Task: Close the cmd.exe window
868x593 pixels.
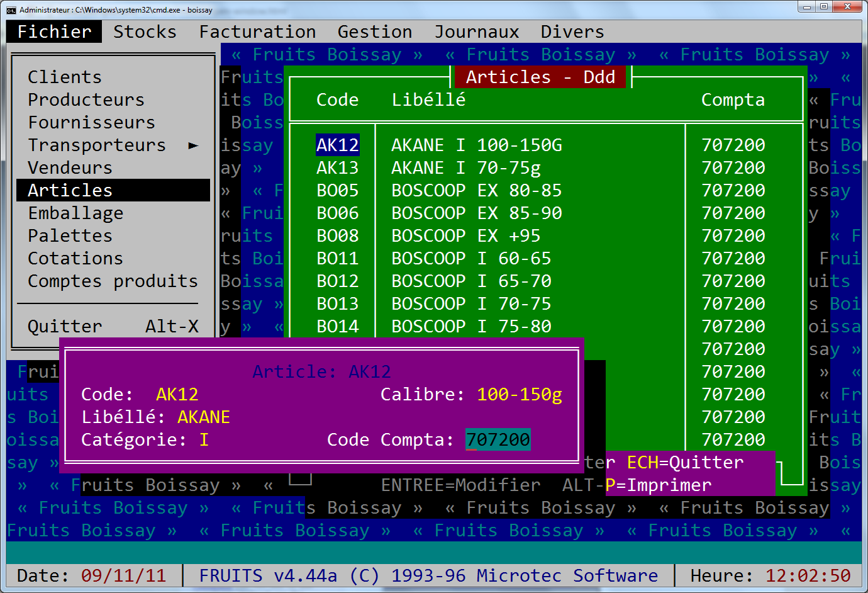Action: (847, 6)
